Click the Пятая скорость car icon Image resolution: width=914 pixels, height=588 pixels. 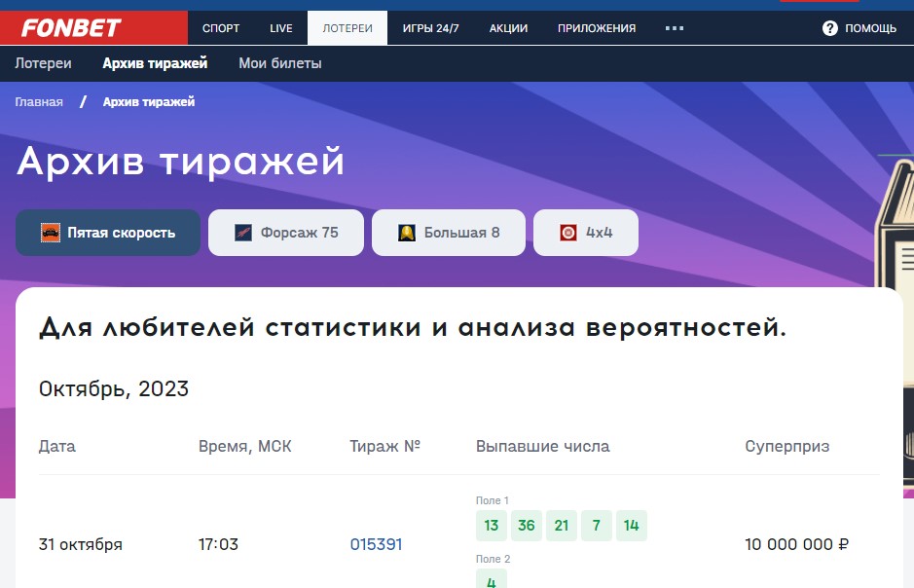51,233
